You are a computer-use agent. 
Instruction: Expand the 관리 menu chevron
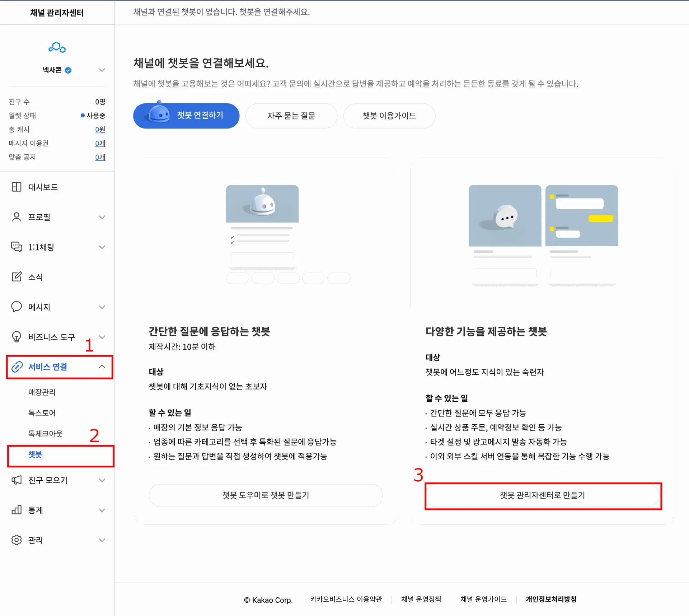(x=102, y=540)
